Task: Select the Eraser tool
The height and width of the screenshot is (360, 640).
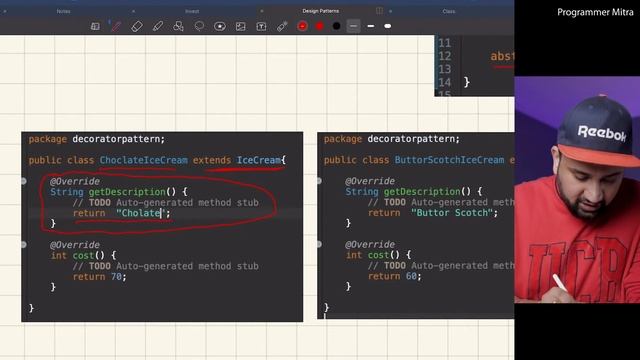Action: pyautogui.click(x=137, y=27)
